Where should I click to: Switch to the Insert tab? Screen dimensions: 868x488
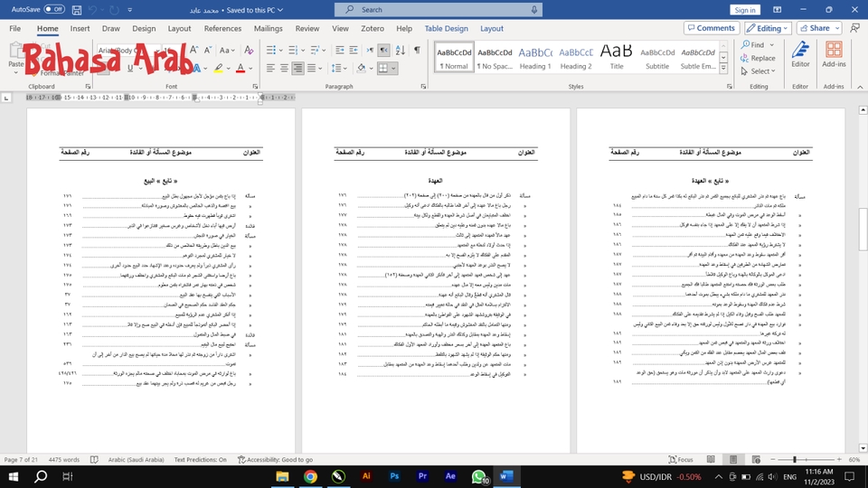click(80, 28)
